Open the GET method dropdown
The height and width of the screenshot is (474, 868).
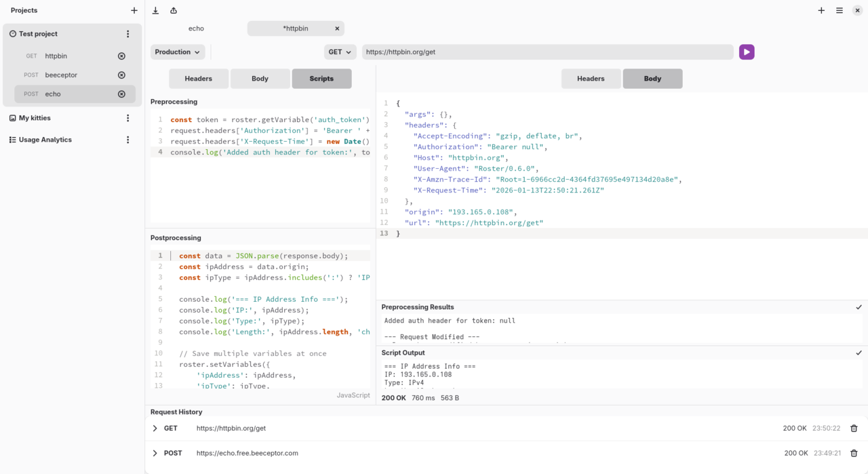(340, 52)
